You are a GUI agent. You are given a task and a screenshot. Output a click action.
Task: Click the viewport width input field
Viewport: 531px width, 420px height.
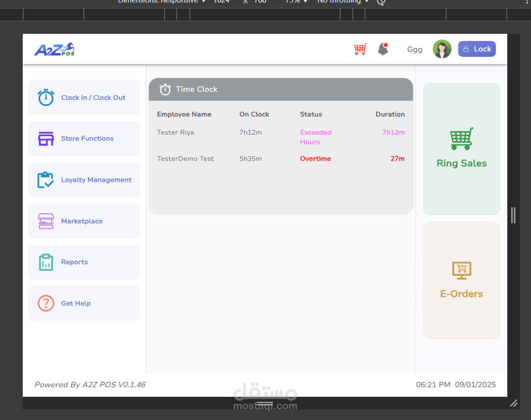click(x=222, y=2)
